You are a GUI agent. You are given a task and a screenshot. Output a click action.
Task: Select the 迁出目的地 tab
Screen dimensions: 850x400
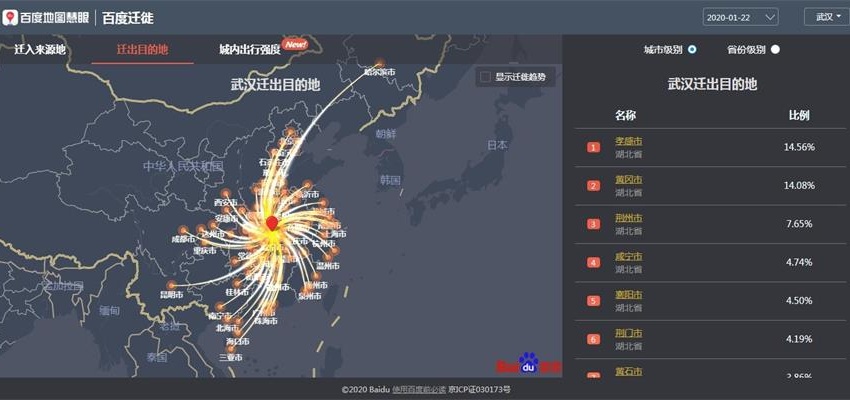[x=142, y=49]
